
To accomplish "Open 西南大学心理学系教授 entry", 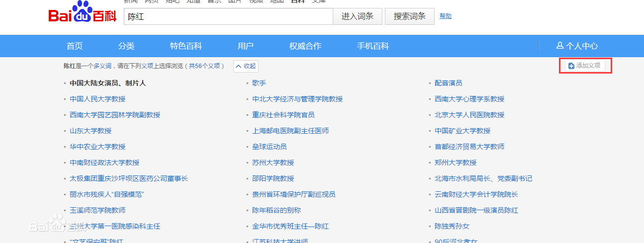I will (469, 99).
